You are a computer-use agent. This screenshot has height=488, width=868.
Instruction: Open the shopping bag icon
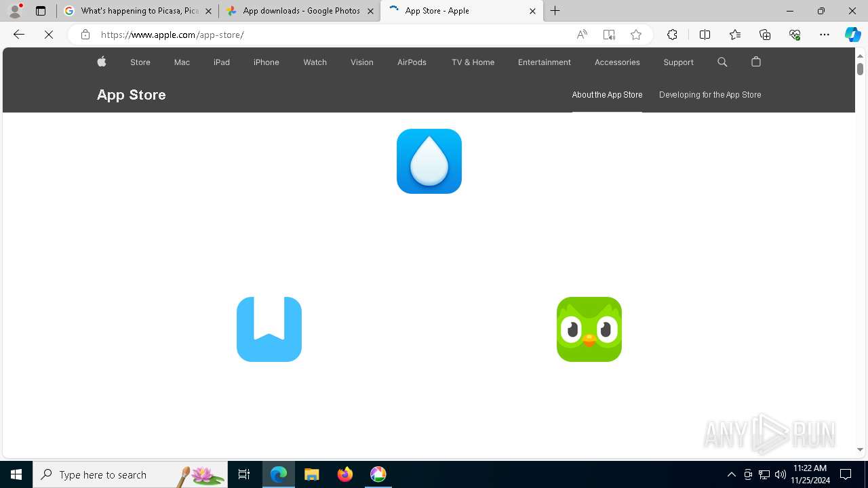tap(756, 62)
